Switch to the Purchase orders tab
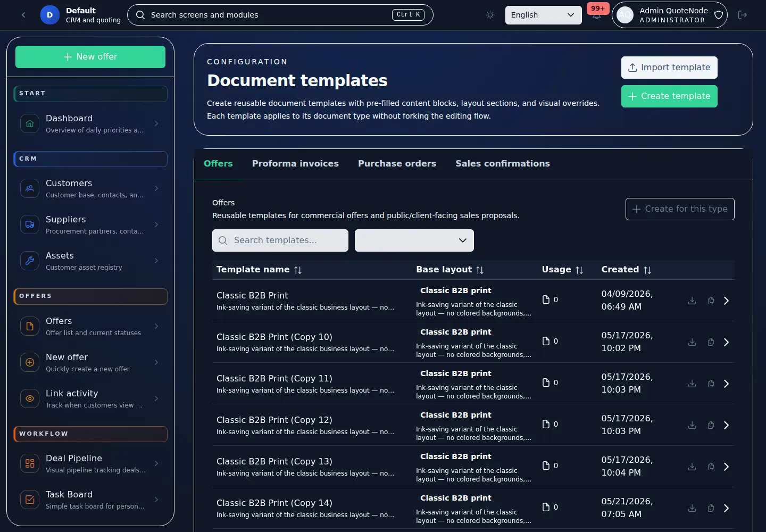This screenshot has height=532, width=766. 397,164
